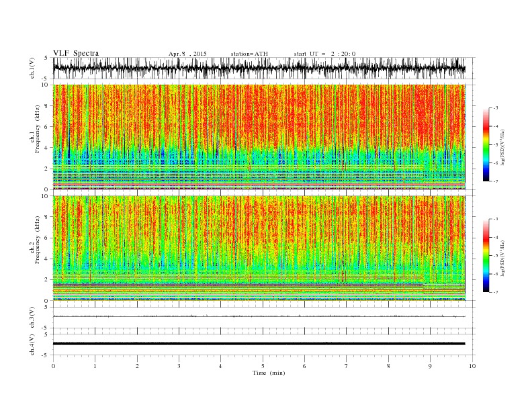Click the ch.1 "Frequency (kHz)" axis label
The width and height of the screenshot is (532, 411).
pos(38,129)
